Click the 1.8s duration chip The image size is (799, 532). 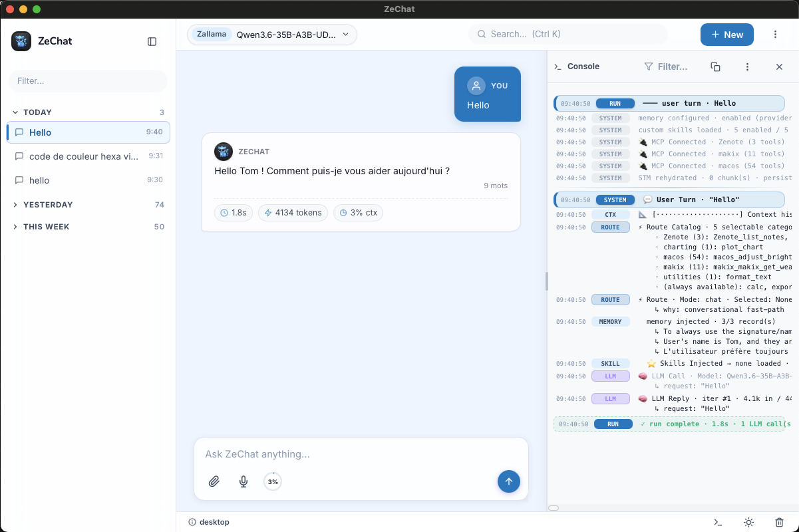(x=234, y=213)
